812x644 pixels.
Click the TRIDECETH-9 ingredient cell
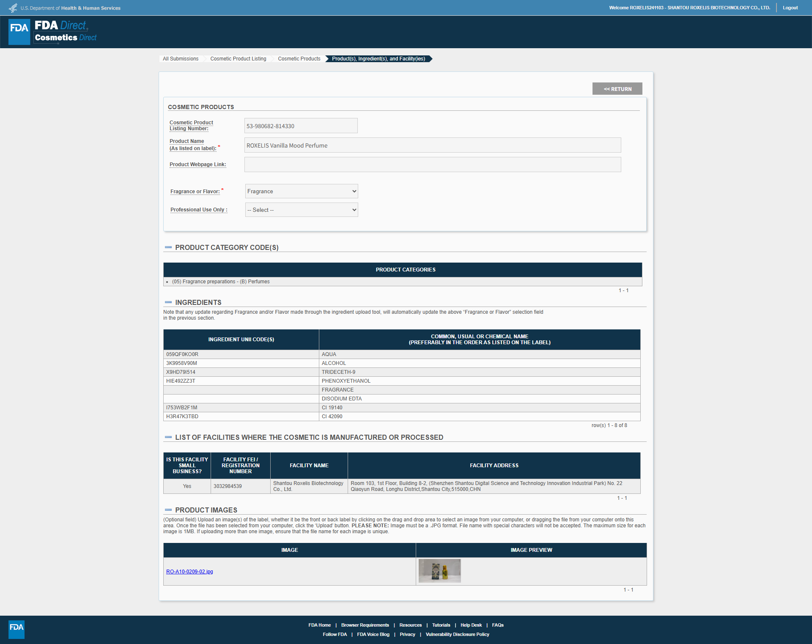tap(480, 372)
